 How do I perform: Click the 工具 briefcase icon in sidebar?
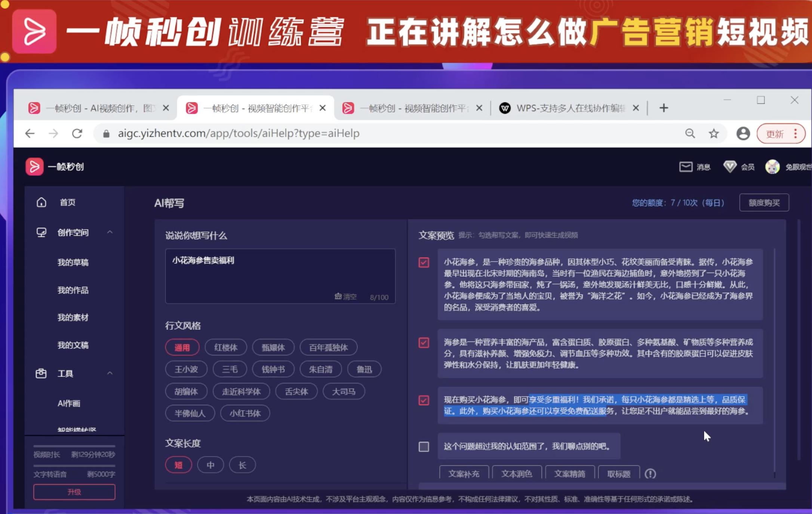[x=41, y=373]
